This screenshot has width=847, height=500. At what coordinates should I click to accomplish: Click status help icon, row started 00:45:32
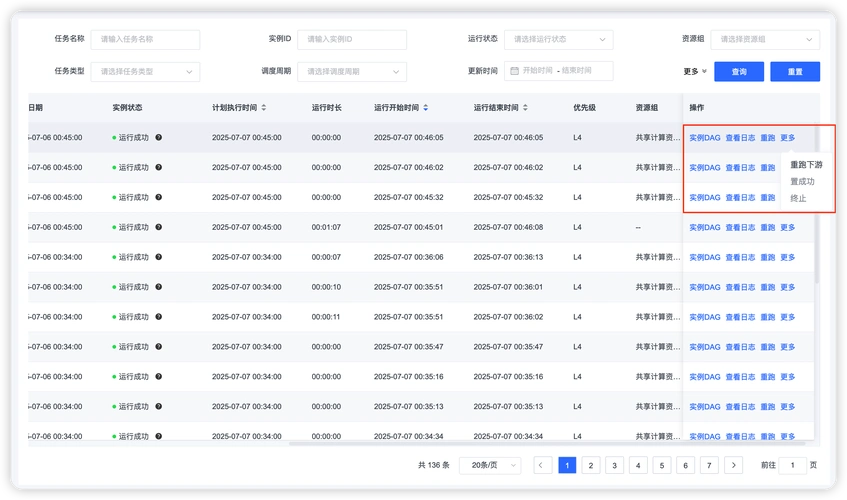tap(158, 197)
